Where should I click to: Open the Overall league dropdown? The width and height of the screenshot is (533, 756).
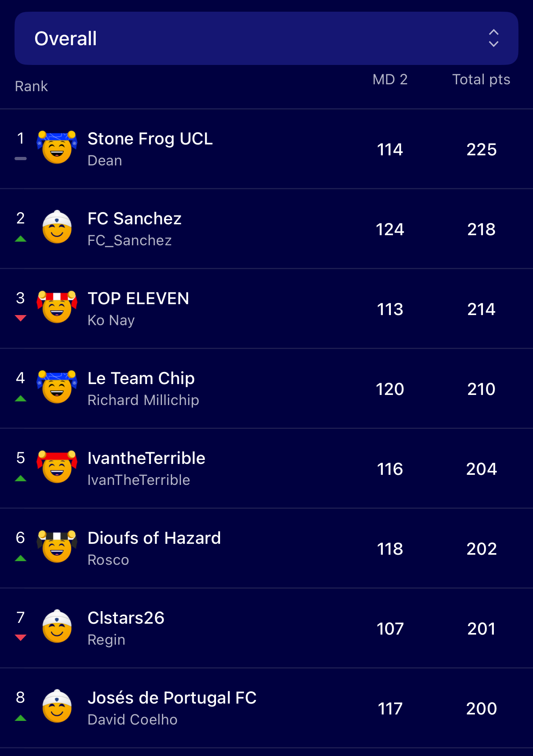[266, 38]
